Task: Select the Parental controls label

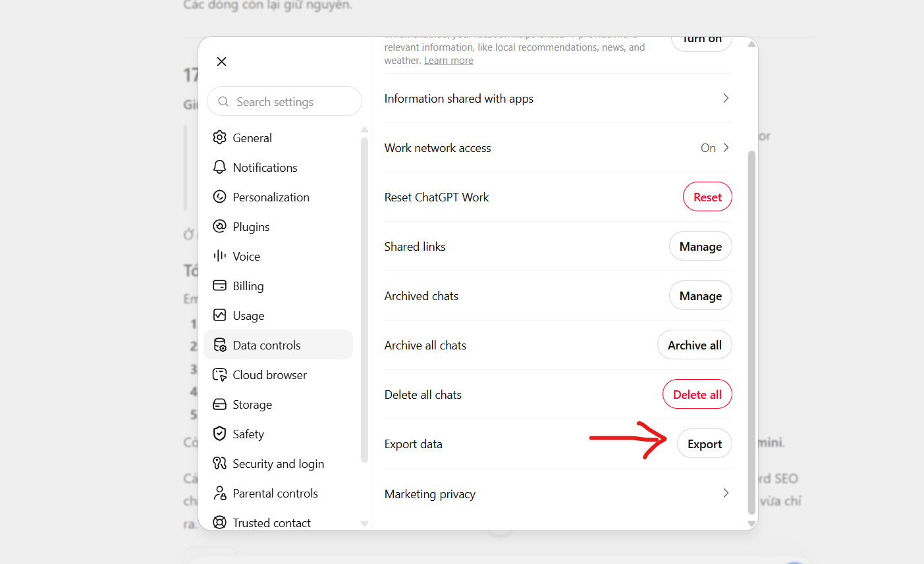Action: pos(275,494)
